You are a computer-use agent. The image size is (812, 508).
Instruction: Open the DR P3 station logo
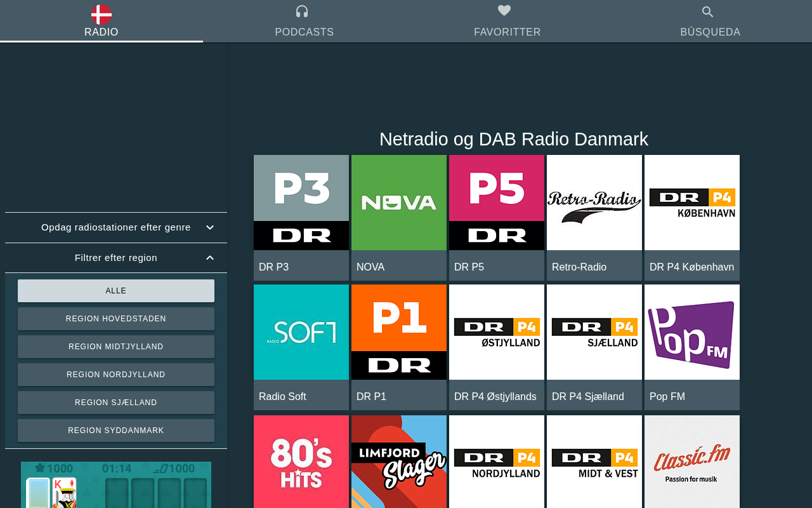(301, 203)
